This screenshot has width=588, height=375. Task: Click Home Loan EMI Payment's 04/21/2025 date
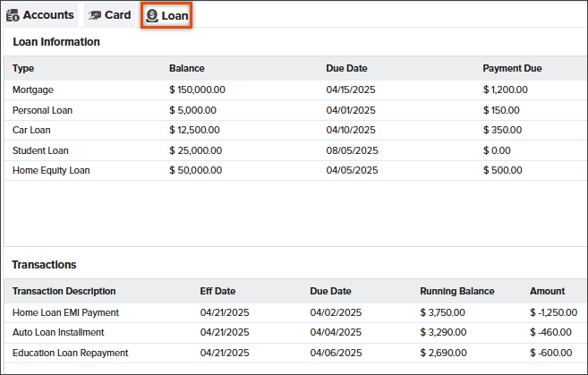click(x=225, y=312)
